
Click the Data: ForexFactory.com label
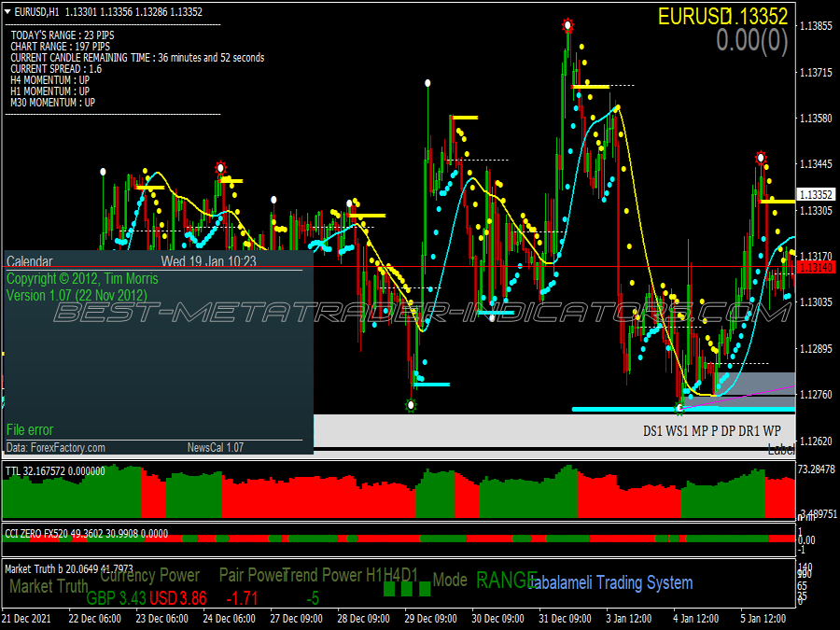pyautogui.click(x=56, y=447)
